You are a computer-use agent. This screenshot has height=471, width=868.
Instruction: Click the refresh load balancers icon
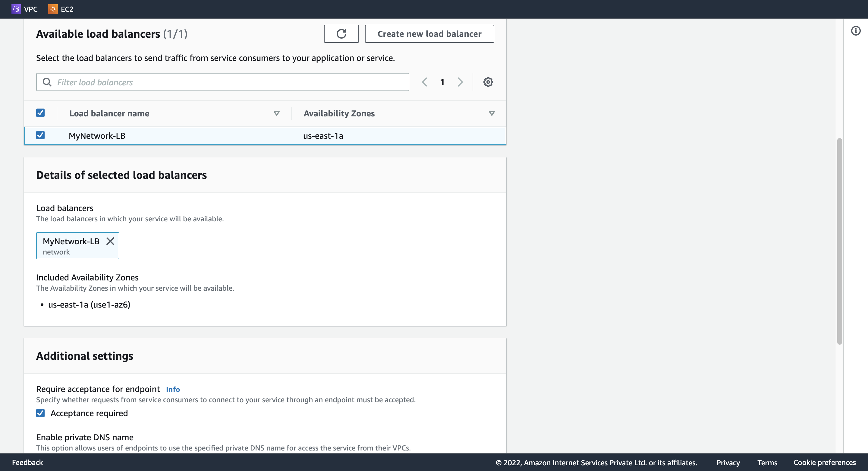tap(341, 34)
